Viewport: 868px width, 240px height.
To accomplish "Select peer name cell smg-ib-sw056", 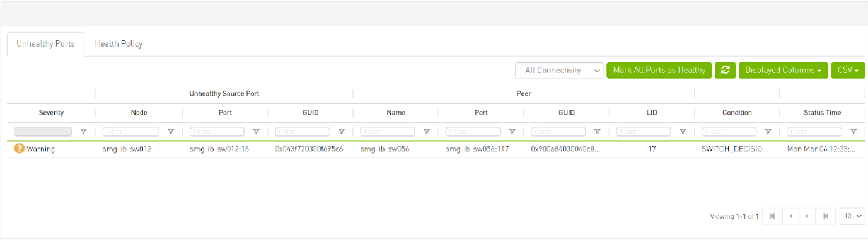I will (385, 149).
